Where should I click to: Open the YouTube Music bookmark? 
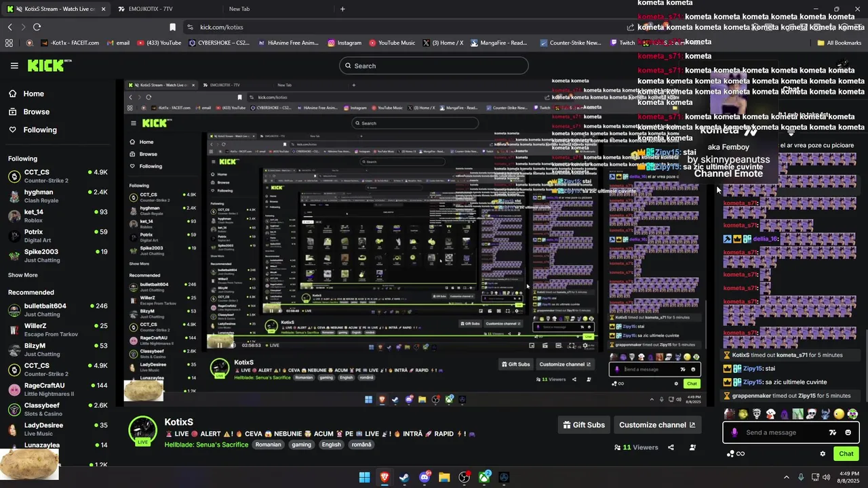392,43
